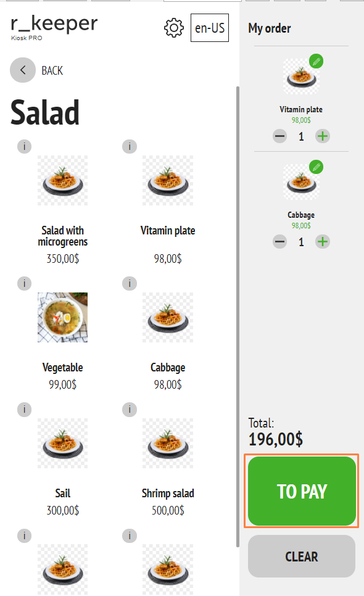
Task: Increase Vitamin plate quantity
Action: pyautogui.click(x=323, y=136)
